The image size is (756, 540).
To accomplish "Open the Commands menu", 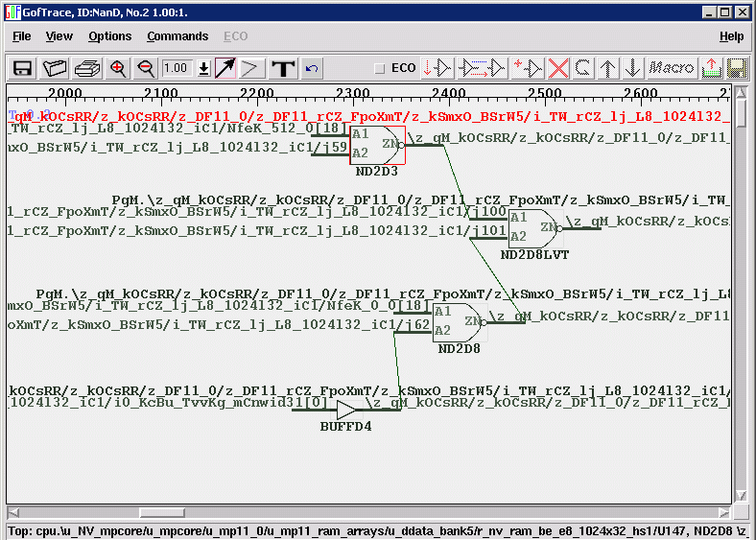I will pyautogui.click(x=177, y=36).
